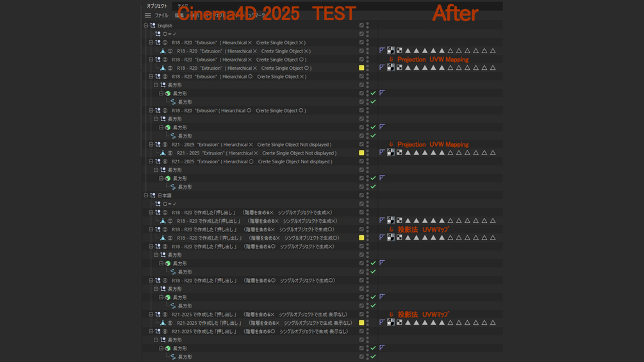Click null icon of the English group
Screen dimensions: 644x362
(x=153, y=26)
